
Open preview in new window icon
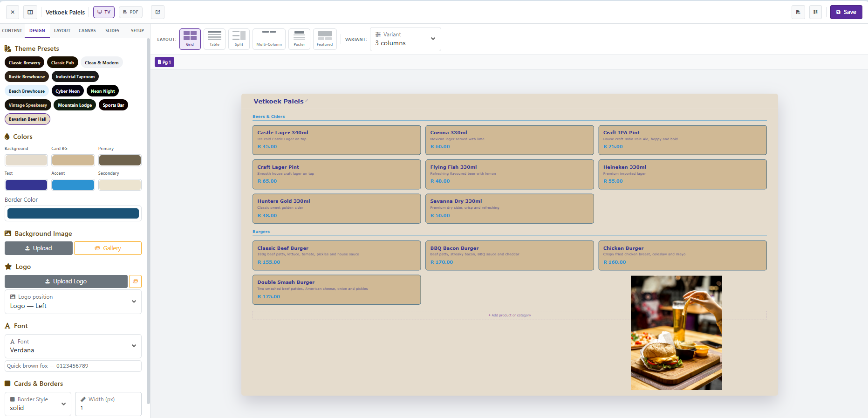point(158,12)
